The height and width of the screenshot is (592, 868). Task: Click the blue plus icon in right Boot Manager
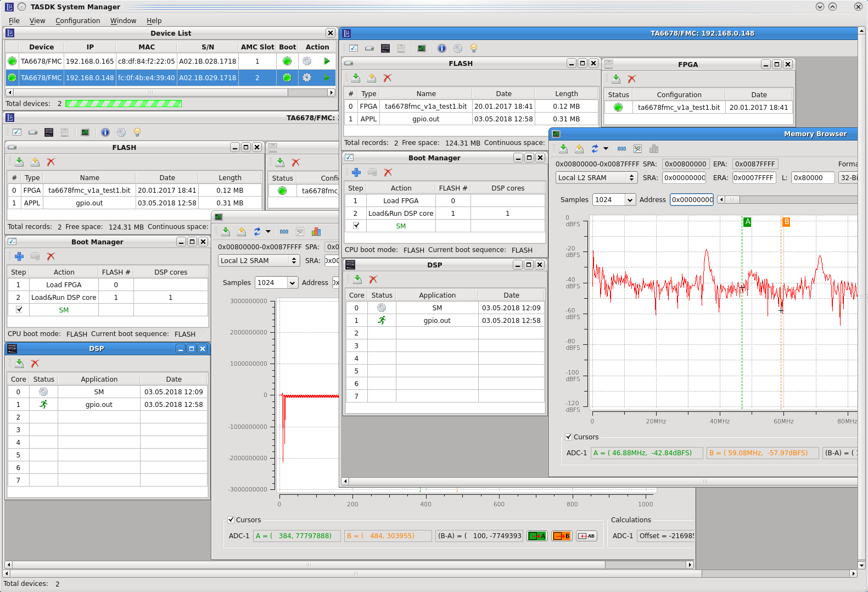pyautogui.click(x=356, y=172)
